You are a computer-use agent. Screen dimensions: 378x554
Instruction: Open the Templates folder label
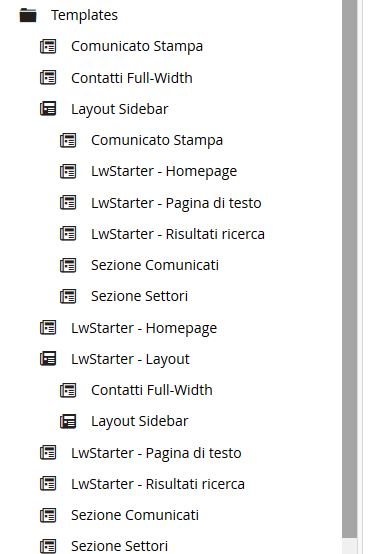point(84,15)
